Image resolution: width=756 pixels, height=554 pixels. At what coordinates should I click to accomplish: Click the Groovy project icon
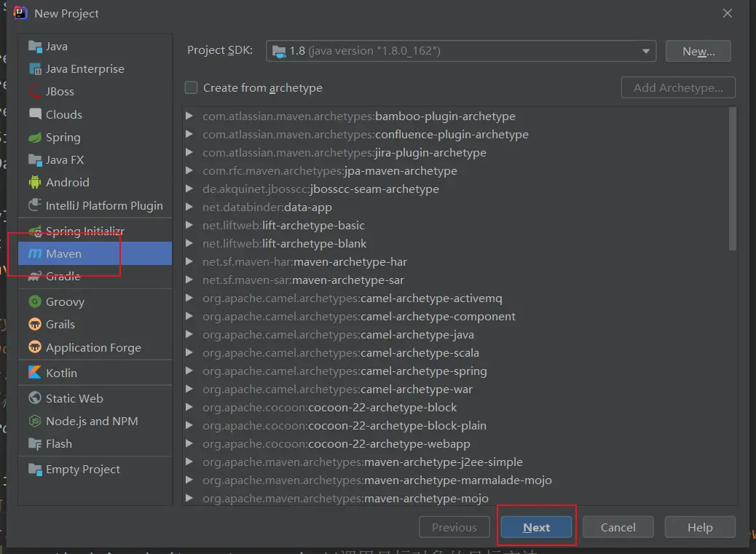point(34,301)
